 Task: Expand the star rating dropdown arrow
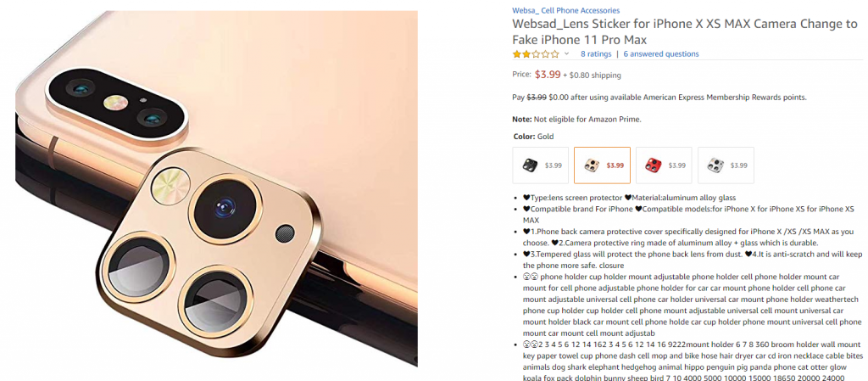click(566, 53)
